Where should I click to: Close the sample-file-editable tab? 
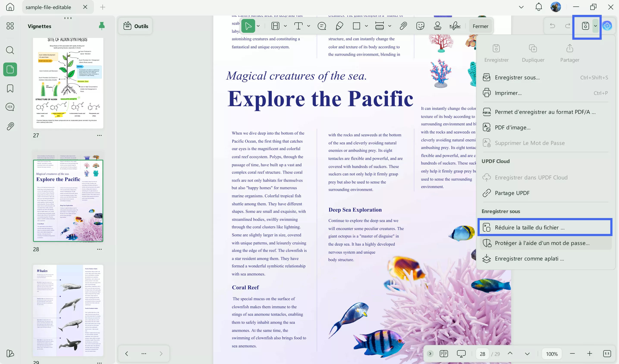pos(85,7)
